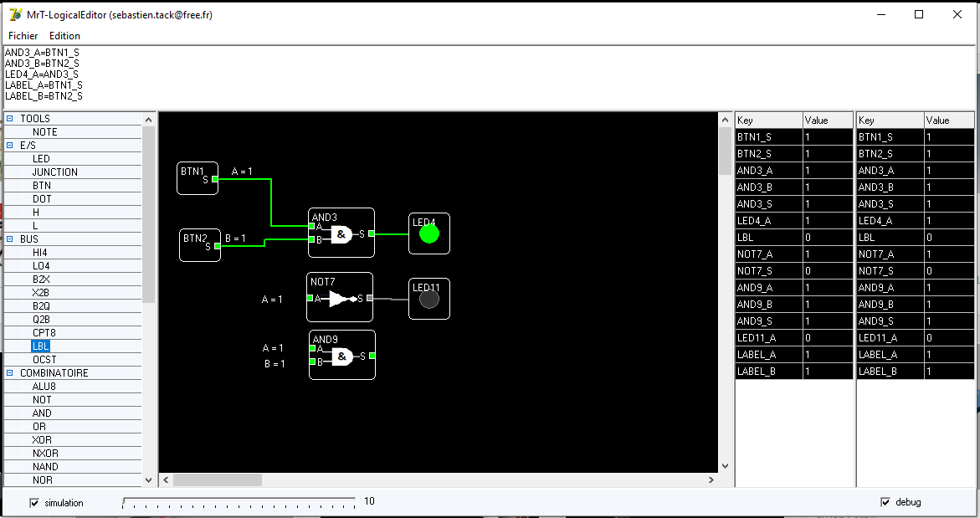Uncheck the debug checkbox
The width and height of the screenshot is (980, 518).
pos(885,502)
